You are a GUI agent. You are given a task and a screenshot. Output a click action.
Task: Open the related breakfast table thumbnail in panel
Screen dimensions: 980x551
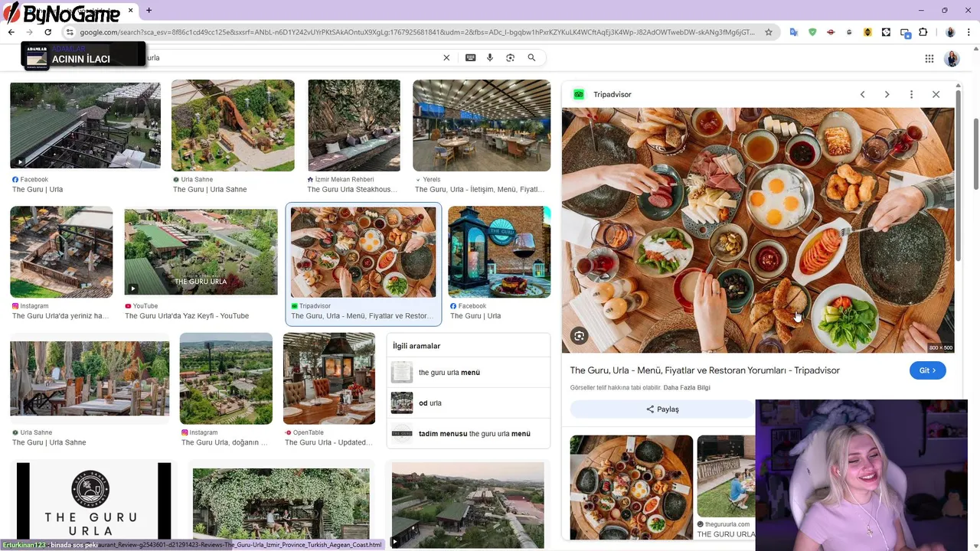tap(631, 487)
